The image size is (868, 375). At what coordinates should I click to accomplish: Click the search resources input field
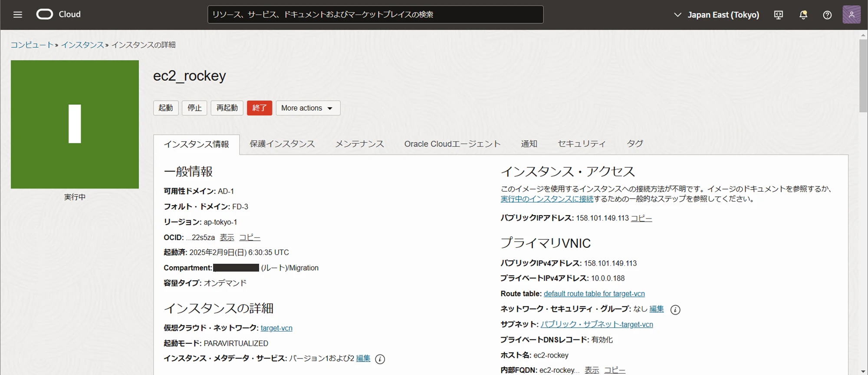click(x=375, y=14)
